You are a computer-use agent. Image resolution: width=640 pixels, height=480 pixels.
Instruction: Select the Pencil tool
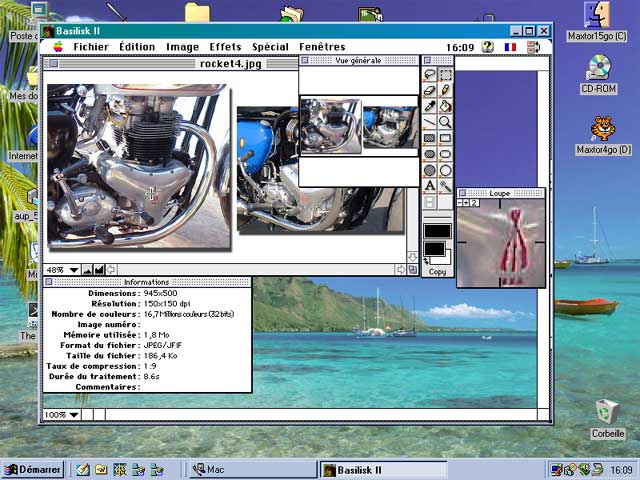445,91
